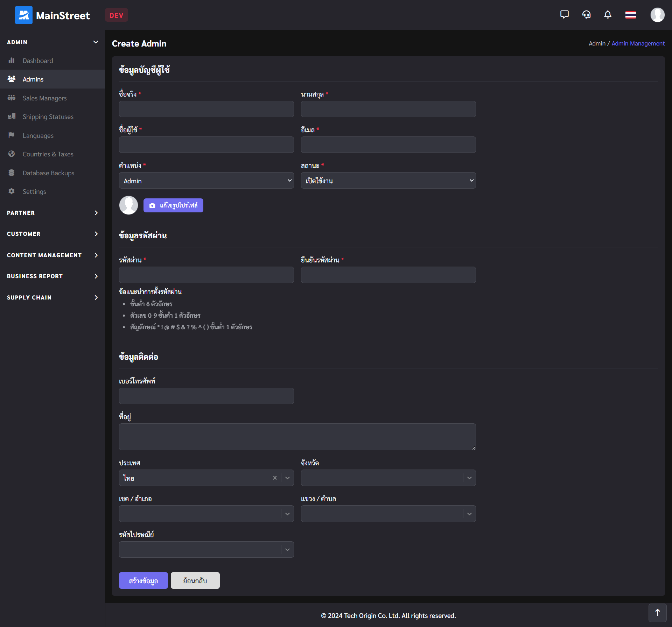Open Sales Managers page
This screenshot has height=627, width=672.
(52, 98)
